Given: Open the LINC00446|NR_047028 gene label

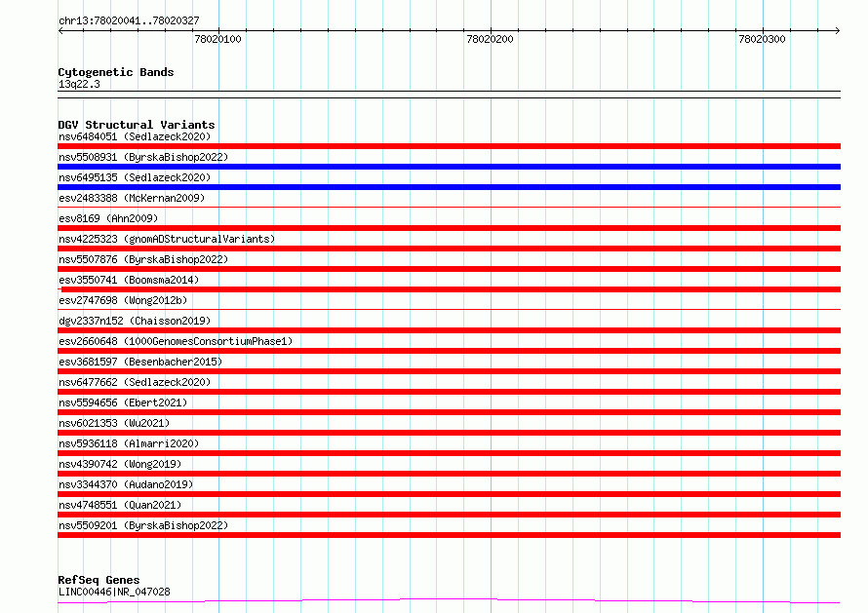Looking at the screenshot, I should tap(114, 592).
